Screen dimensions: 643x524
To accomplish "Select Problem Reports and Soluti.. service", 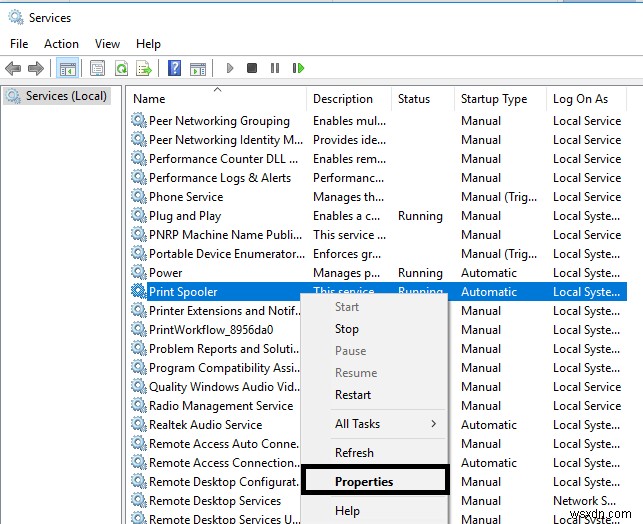I will 224,349.
